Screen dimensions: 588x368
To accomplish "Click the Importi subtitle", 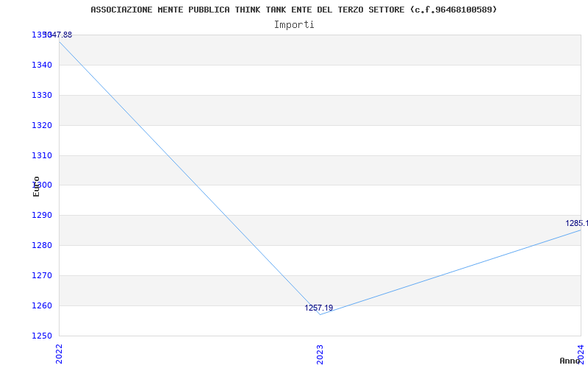I will [x=294, y=25].
